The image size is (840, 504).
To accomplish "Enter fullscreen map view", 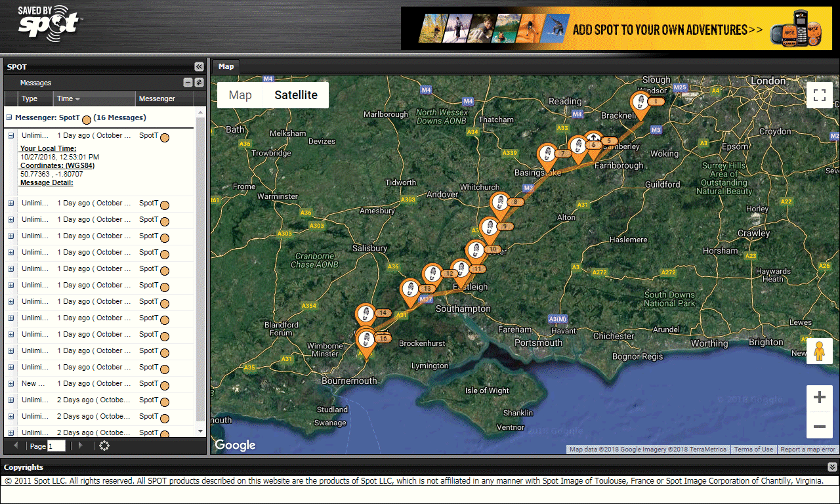I will click(x=819, y=95).
